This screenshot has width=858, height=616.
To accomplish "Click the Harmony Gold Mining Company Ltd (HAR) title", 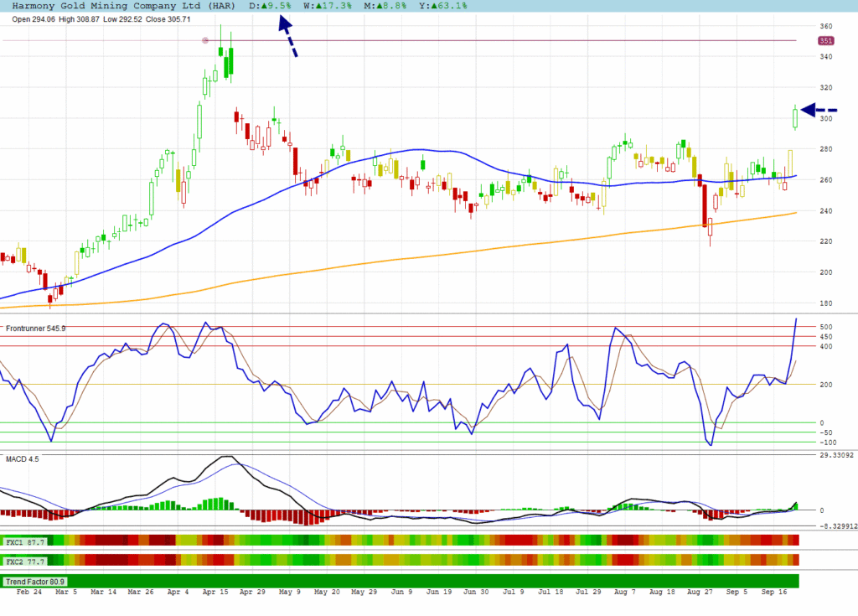I will tap(121, 6).
